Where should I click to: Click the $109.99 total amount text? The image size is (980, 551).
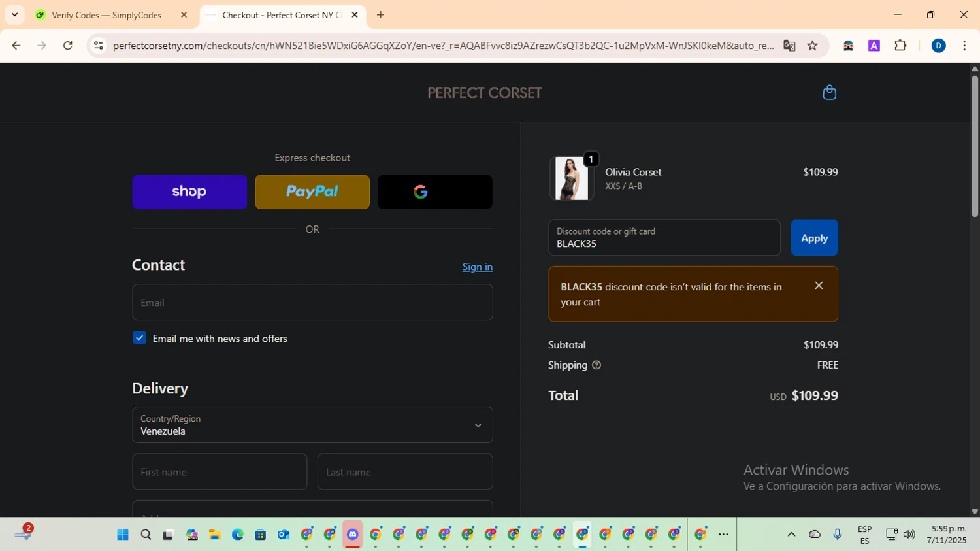click(815, 395)
